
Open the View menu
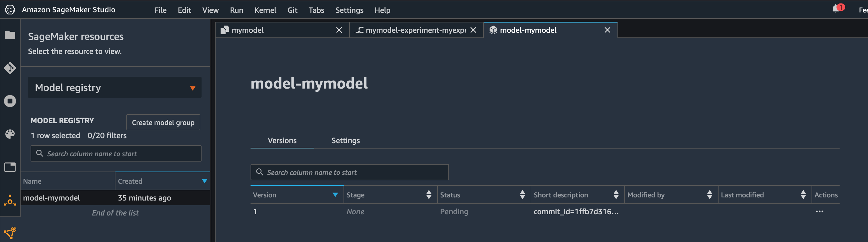210,10
